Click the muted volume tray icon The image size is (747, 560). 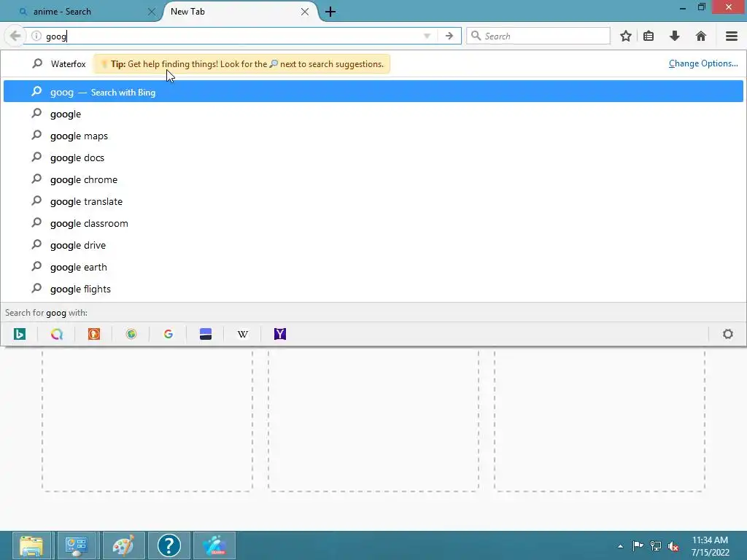pyautogui.click(x=673, y=546)
